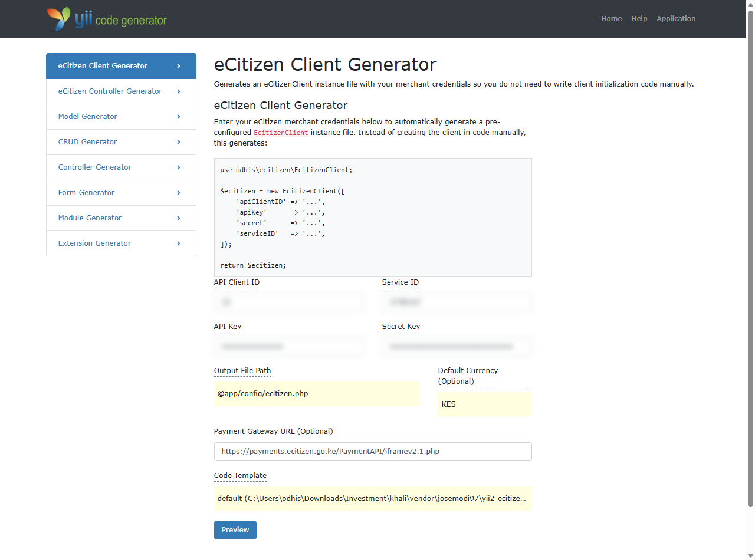Viewport: 755px width, 560px height.
Task: Edit the Output File Path value
Action: (317, 394)
